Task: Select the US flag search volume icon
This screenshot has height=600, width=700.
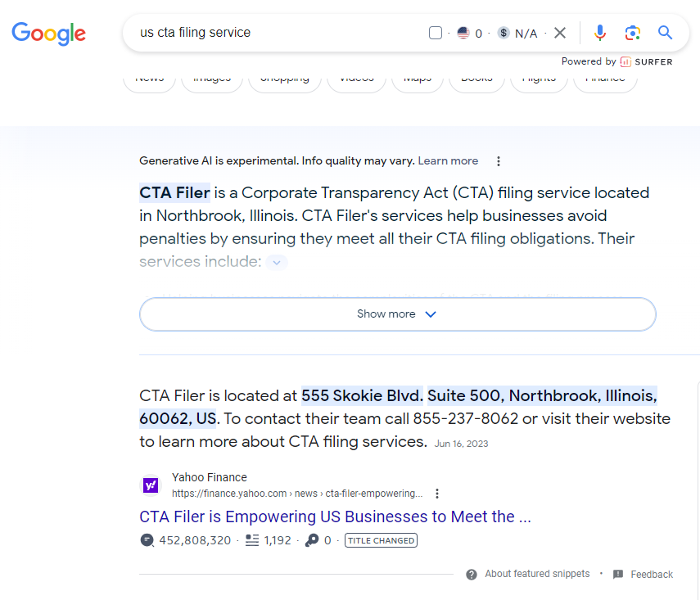Action: pos(463,33)
